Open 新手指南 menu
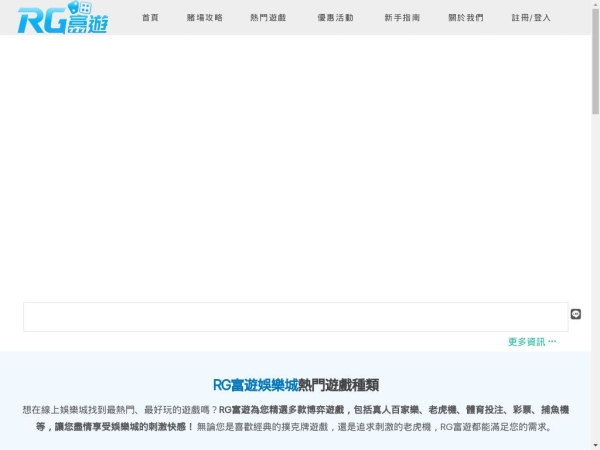 (402, 18)
